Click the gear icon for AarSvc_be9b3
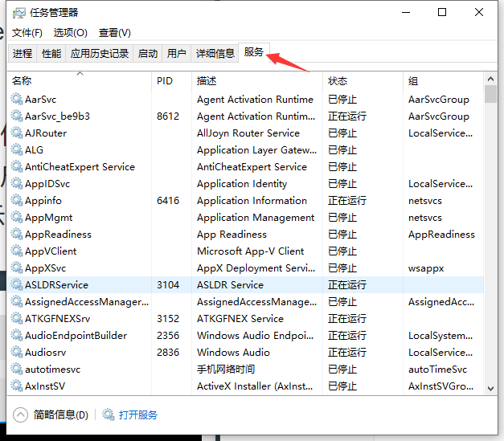The height and width of the screenshot is (441, 504). pyautogui.click(x=17, y=116)
